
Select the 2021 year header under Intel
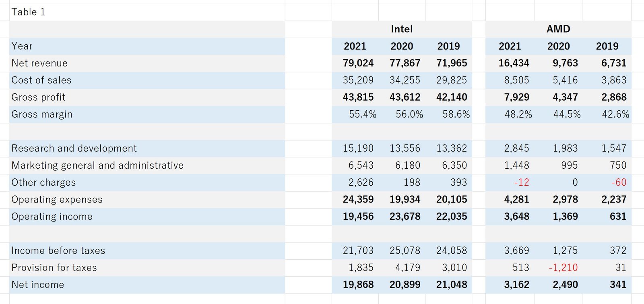[x=355, y=46]
